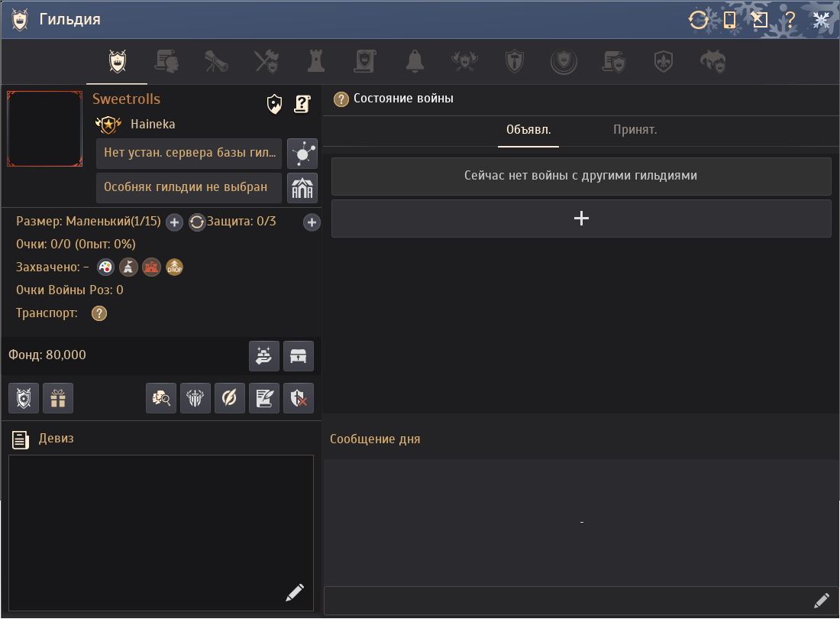Open the Транспорт help question mark
Screen dimensions: 840x619
click(x=99, y=313)
